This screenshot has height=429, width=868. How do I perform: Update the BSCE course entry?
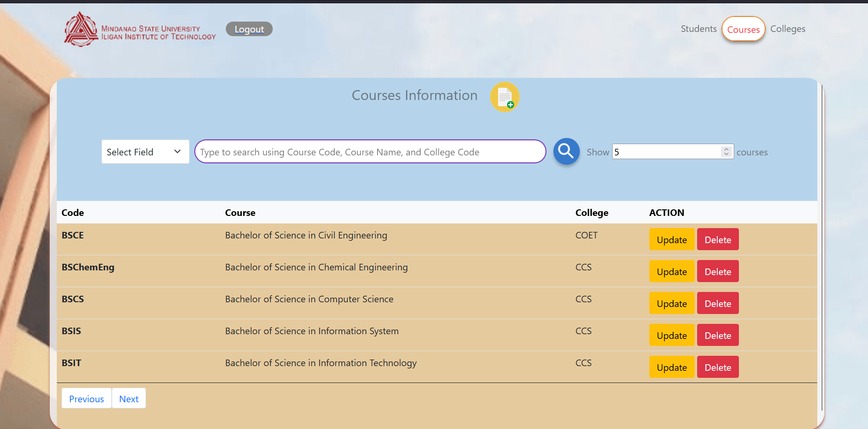[672, 239]
